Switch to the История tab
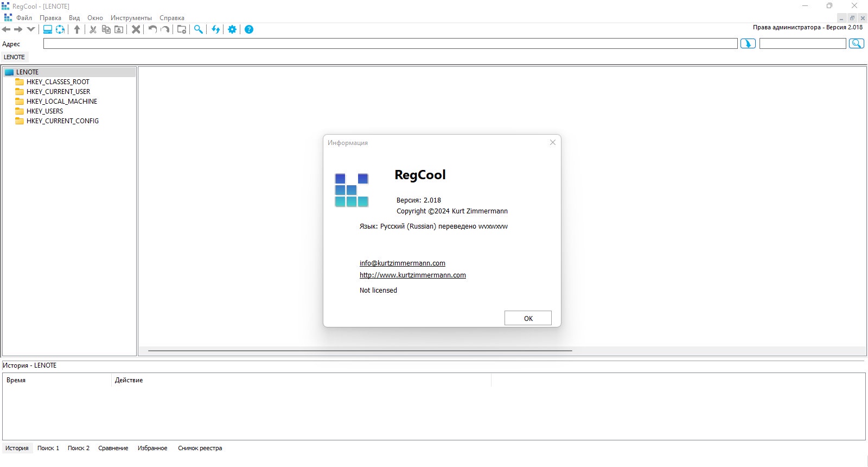Screen dimensions: 868x467 17,448
